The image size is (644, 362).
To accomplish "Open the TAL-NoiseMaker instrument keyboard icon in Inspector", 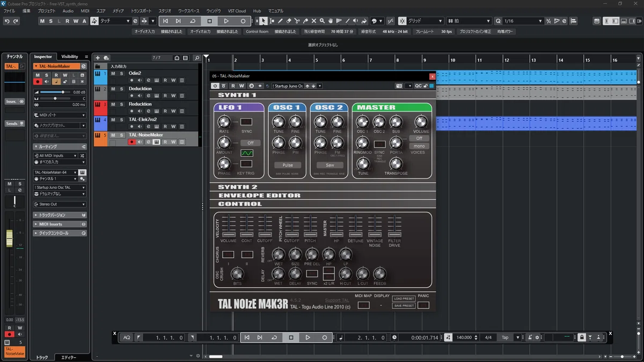I will 82,172.
